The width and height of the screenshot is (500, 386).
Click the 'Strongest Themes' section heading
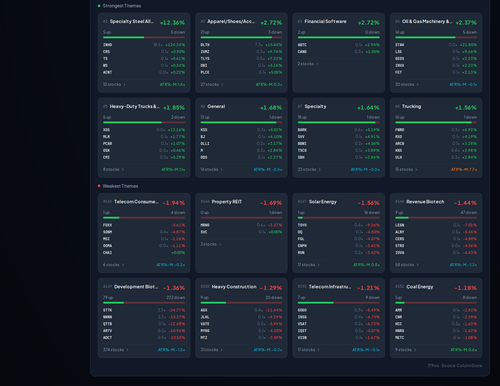pos(122,6)
